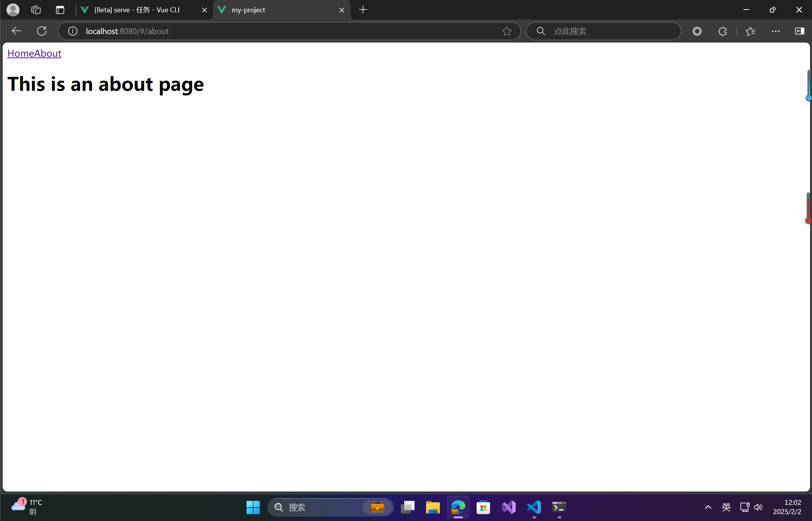Open the favorites list icon
The width and height of the screenshot is (812, 521).
[750, 31]
